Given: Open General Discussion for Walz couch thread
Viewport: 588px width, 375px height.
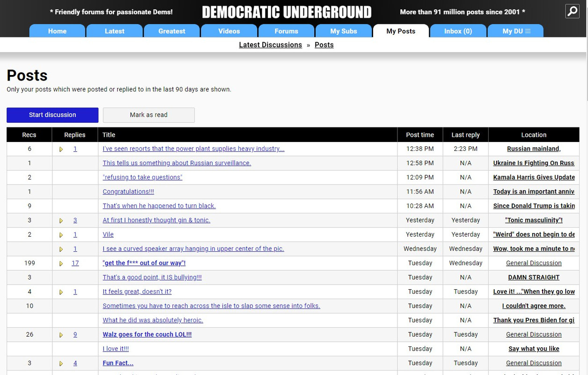Looking at the screenshot, I should click(534, 335).
